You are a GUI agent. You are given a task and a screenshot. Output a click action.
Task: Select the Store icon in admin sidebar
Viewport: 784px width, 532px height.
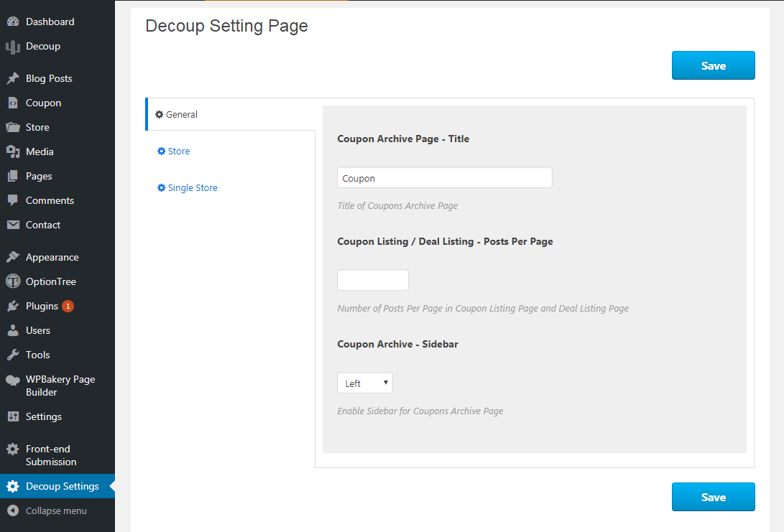(x=14, y=127)
